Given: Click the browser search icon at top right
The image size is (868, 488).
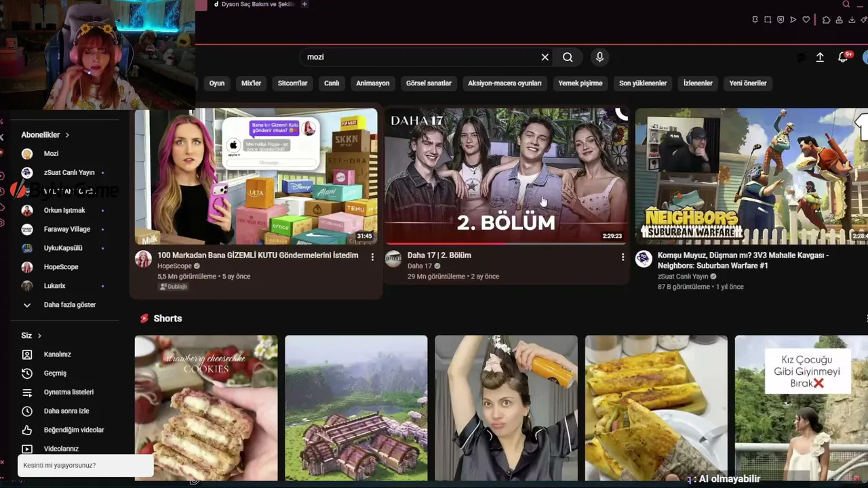Looking at the screenshot, I should coord(846,4).
